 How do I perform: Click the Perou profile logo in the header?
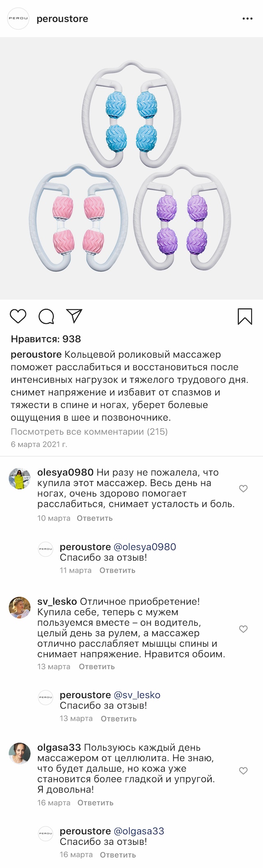(x=18, y=18)
